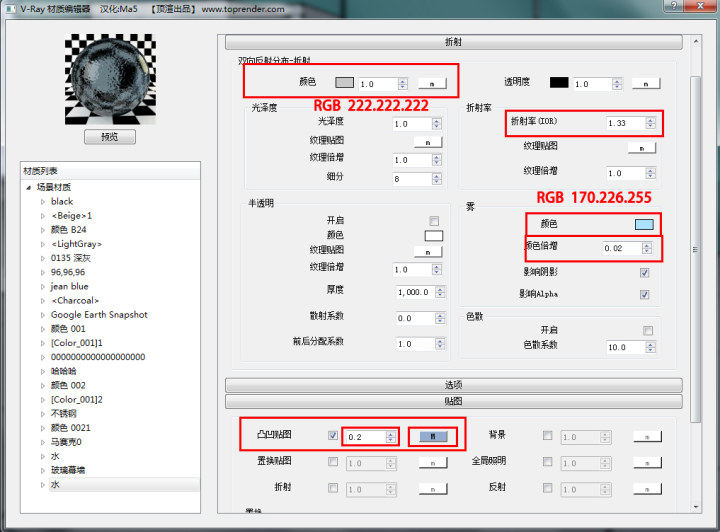
Task: Click the 厚度 value field 1,000.0
Action: [415, 292]
